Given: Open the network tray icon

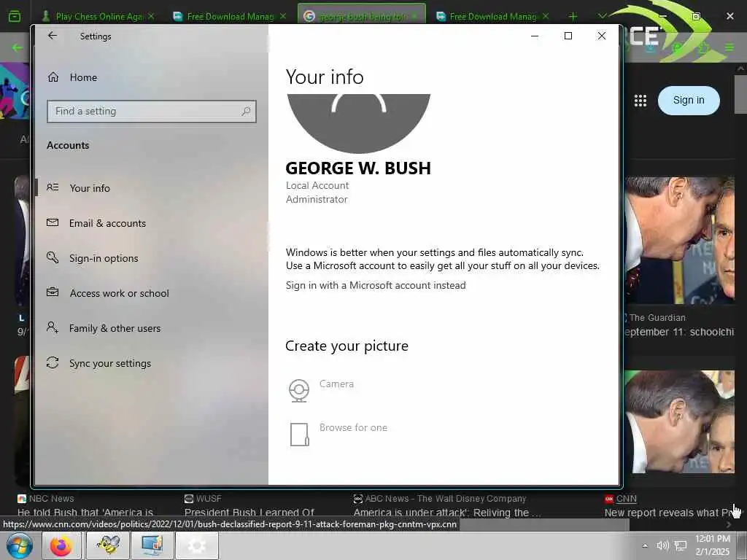Looking at the screenshot, I should pyautogui.click(x=681, y=545).
